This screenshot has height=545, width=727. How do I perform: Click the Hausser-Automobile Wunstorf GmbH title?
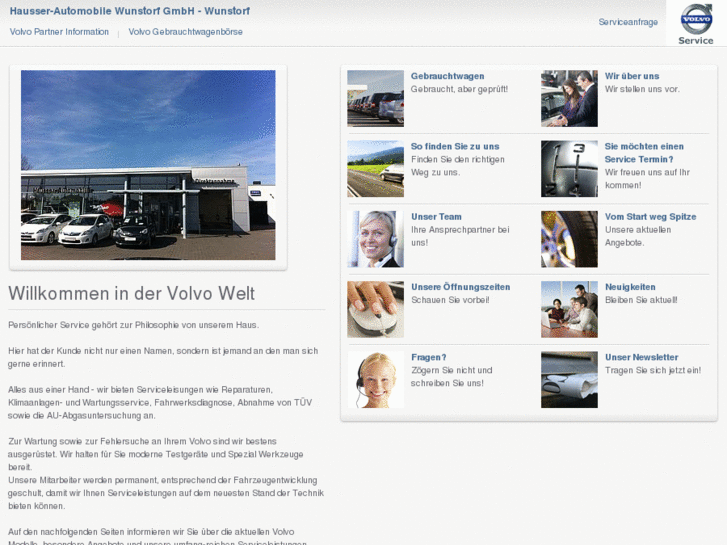(130, 11)
